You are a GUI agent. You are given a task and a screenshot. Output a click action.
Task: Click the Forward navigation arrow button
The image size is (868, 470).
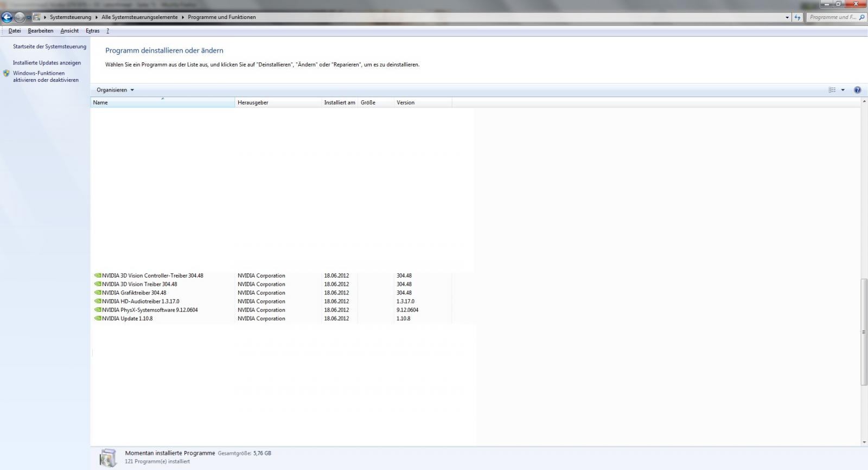pos(20,17)
